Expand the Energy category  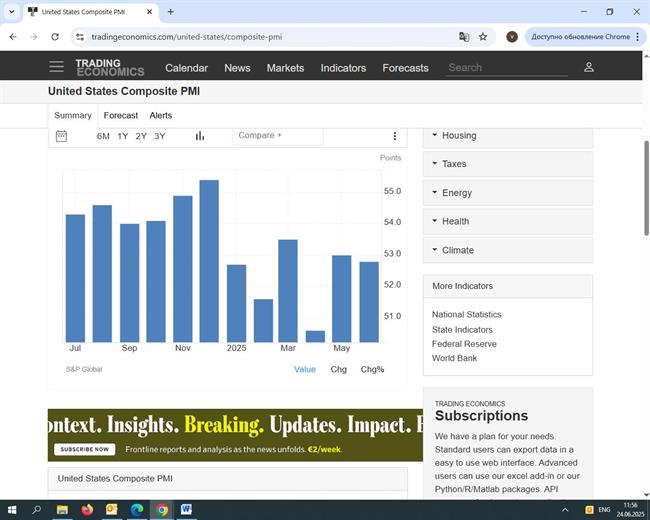(508, 193)
